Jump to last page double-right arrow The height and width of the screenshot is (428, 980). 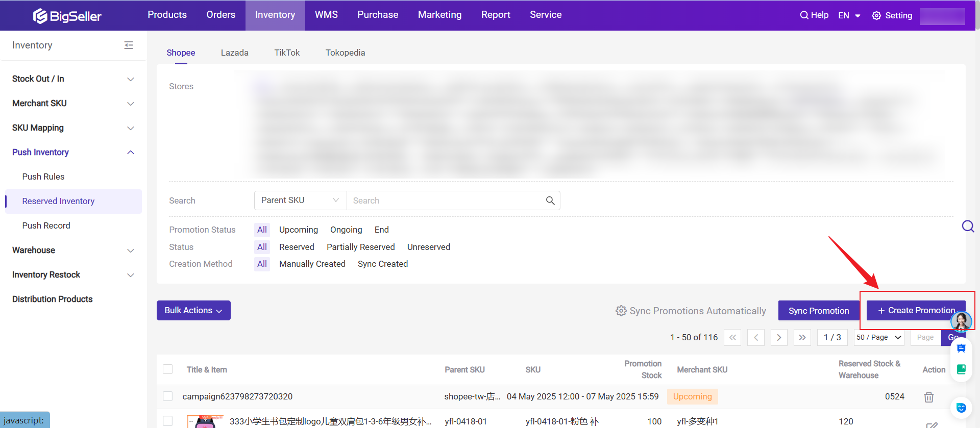click(802, 337)
